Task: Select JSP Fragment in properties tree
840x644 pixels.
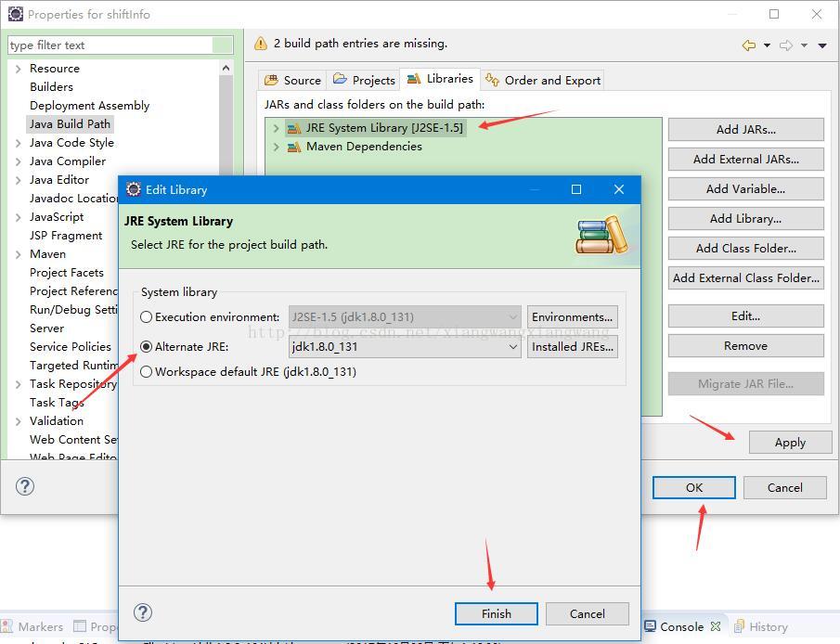Action: 66,236
